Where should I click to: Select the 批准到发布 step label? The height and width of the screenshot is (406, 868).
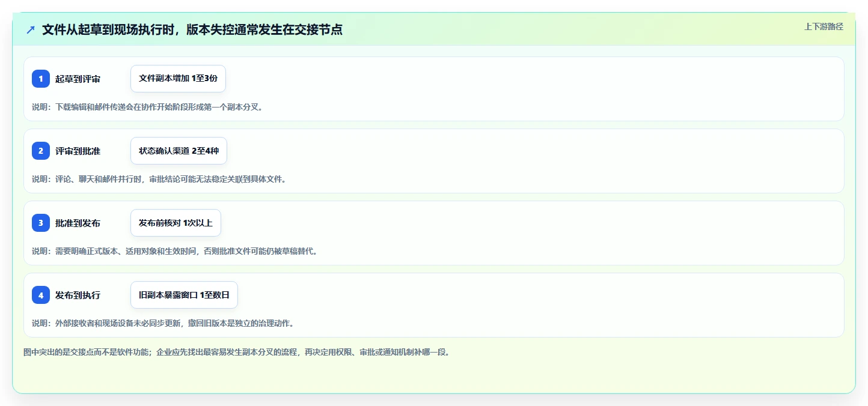pyautogui.click(x=78, y=223)
